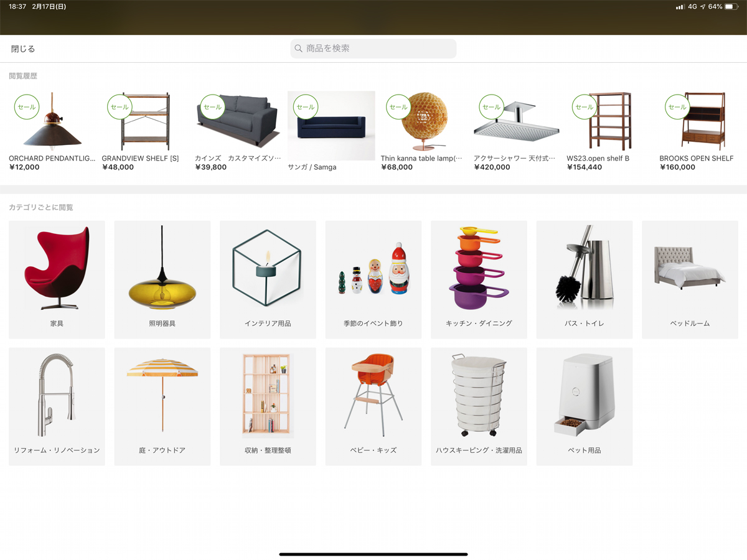Open the 庭・アウトドア category tile

162,406
